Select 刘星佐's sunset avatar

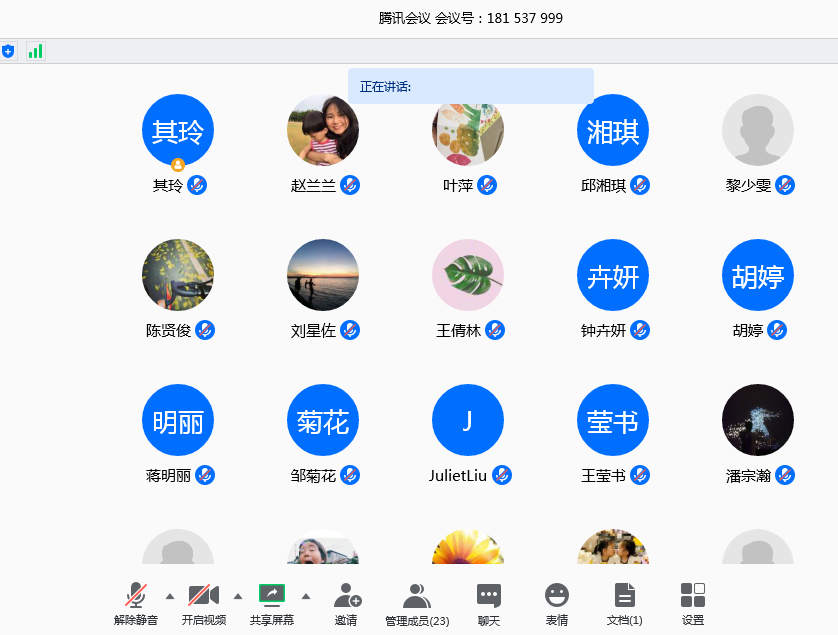pos(323,275)
